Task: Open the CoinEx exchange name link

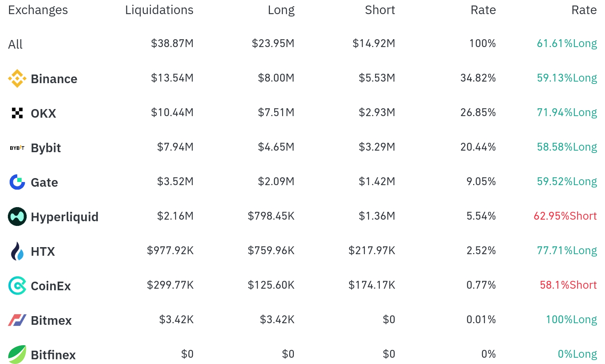Action: [51, 286]
